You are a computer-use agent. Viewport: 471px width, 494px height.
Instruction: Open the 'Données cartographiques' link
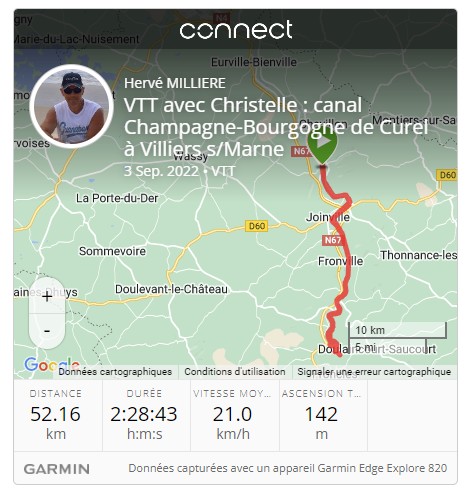point(115,372)
